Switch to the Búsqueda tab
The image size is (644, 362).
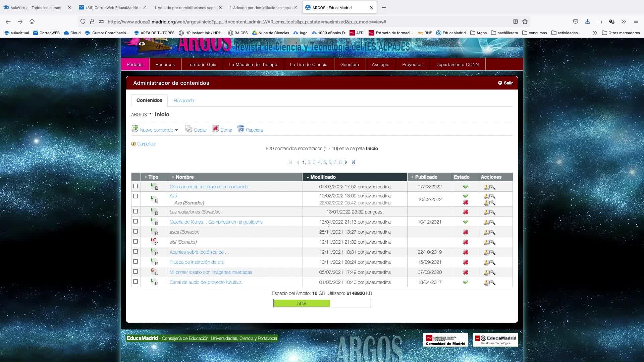(184, 101)
